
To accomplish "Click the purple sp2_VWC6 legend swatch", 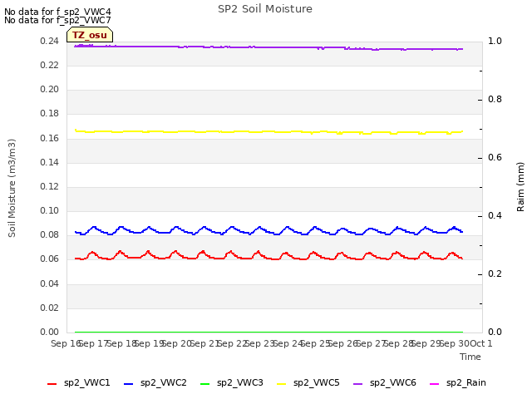I will (357, 384).
